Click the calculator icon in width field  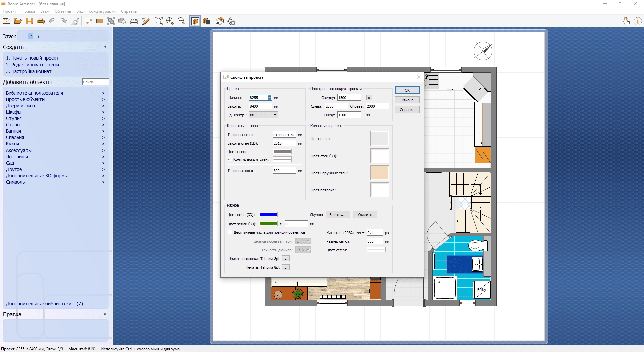269,98
